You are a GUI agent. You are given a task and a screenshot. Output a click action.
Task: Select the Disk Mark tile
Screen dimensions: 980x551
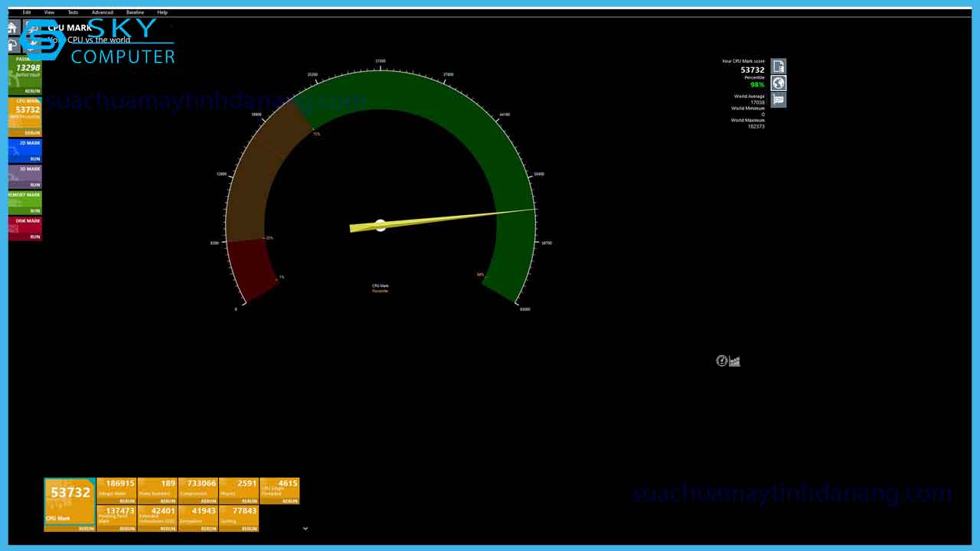click(24, 225)
